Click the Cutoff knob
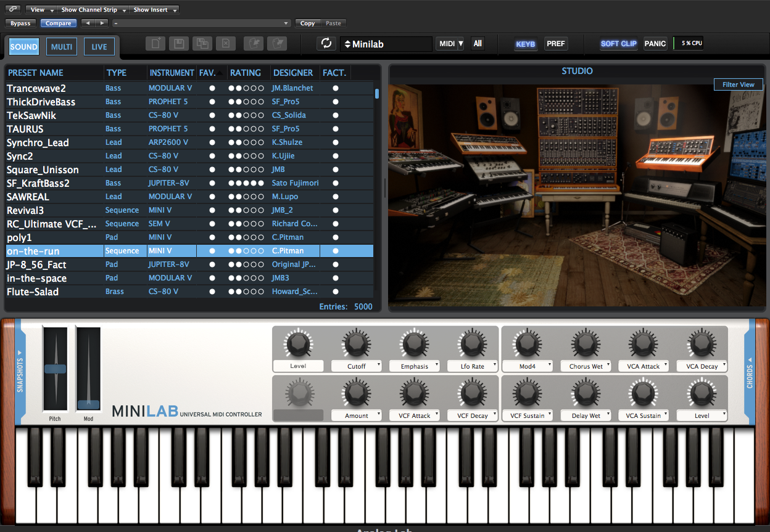Screen dimensions: 770x532 (357, 343)
